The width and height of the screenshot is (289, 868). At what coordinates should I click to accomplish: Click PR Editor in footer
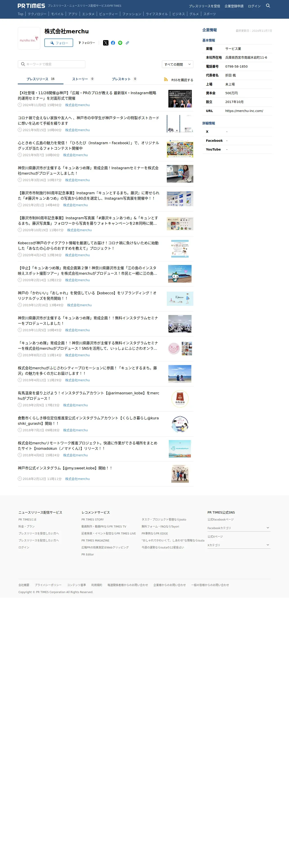tap(88, 555)
